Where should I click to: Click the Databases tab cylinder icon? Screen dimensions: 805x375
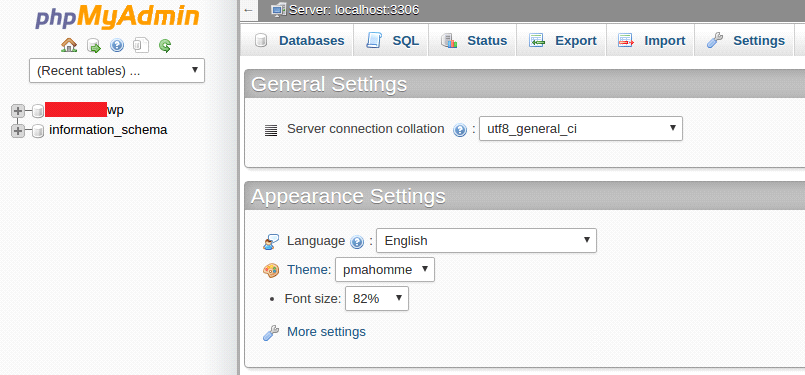click(261, 40)
